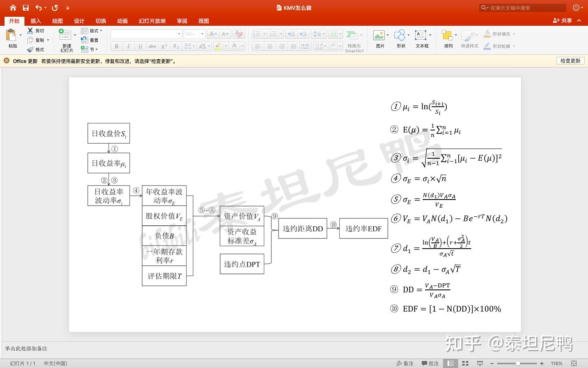Viewport: 588px width, 368px height.
Task: Open the font size dropdown
Action: coord(202,34)
